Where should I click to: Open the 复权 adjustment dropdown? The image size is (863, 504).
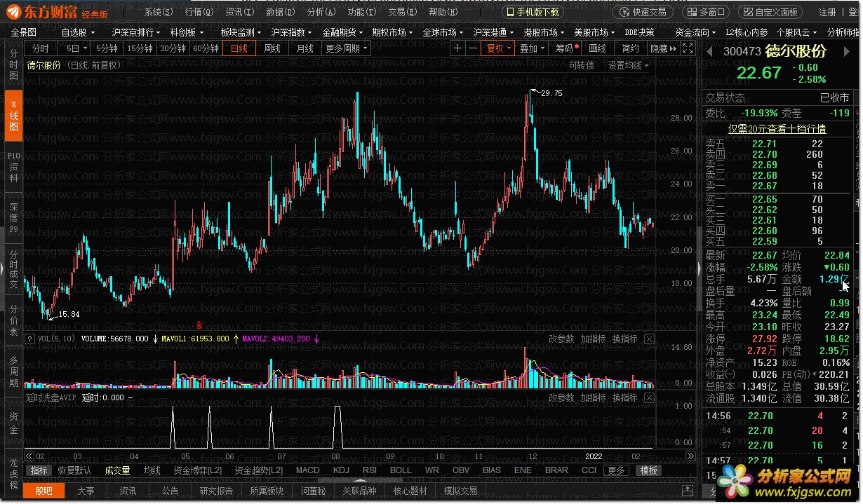point(498,48)
